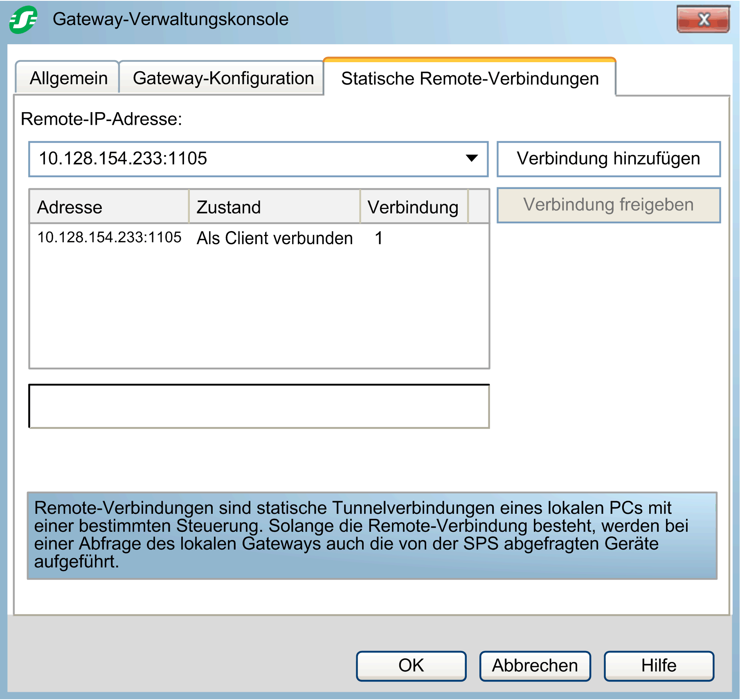The image size is (740, 700).
Task: Click the Schneider Electric logo icon
Action: click(23, 19)
